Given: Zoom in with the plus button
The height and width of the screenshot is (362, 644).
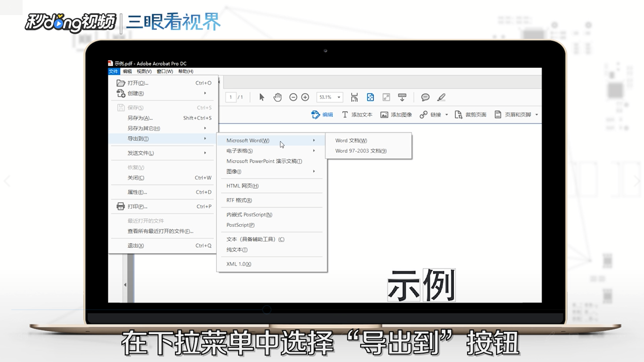Looking at the screenshot, I should [305, 97].
